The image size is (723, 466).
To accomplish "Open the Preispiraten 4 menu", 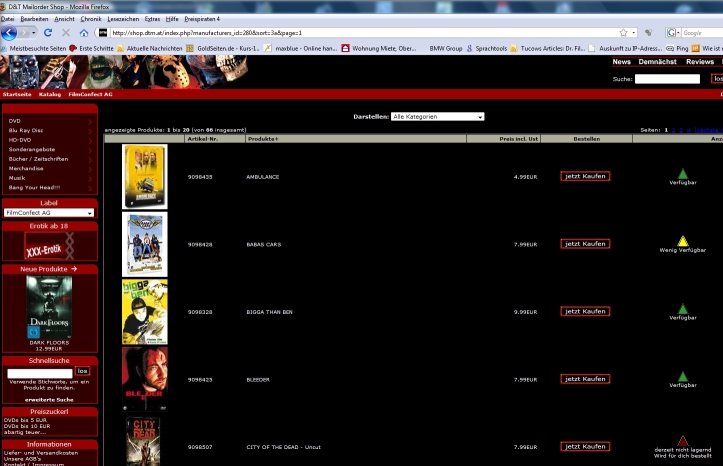I will (202, 19).
